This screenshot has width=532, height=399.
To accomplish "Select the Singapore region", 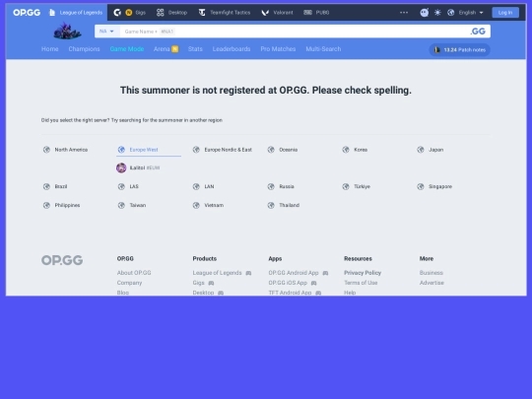I will pos(434,186).
